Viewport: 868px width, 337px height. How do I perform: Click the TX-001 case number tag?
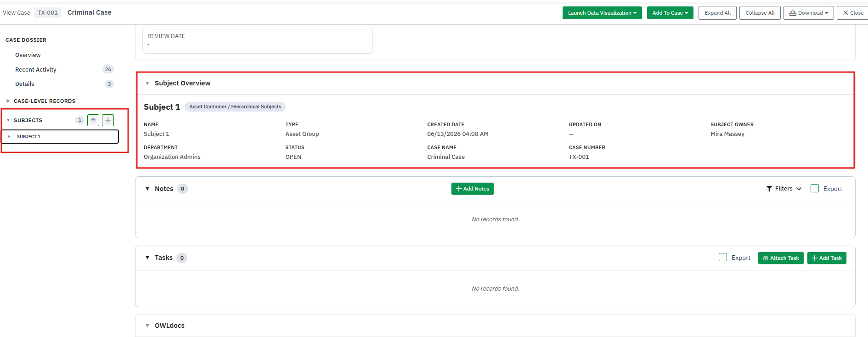coord(48,12)
